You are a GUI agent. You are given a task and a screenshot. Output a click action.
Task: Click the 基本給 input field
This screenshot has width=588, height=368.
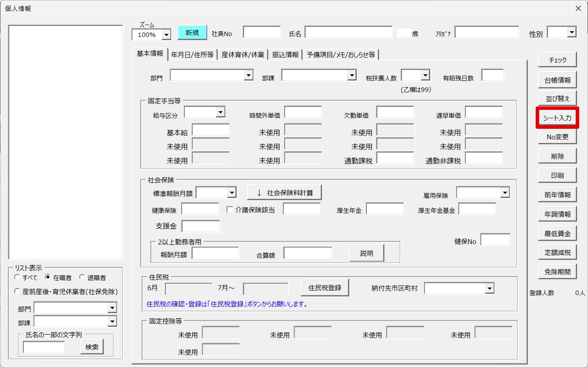coord(211,130)
